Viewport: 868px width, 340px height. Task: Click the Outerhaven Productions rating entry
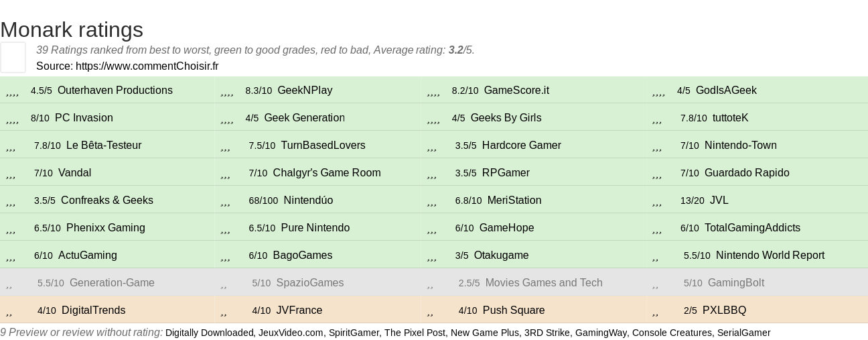point(115,91)
